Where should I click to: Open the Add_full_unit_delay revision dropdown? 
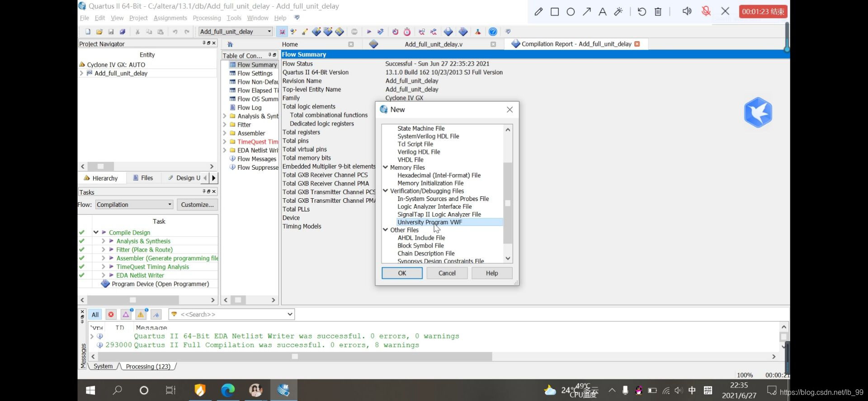point(269,32)
